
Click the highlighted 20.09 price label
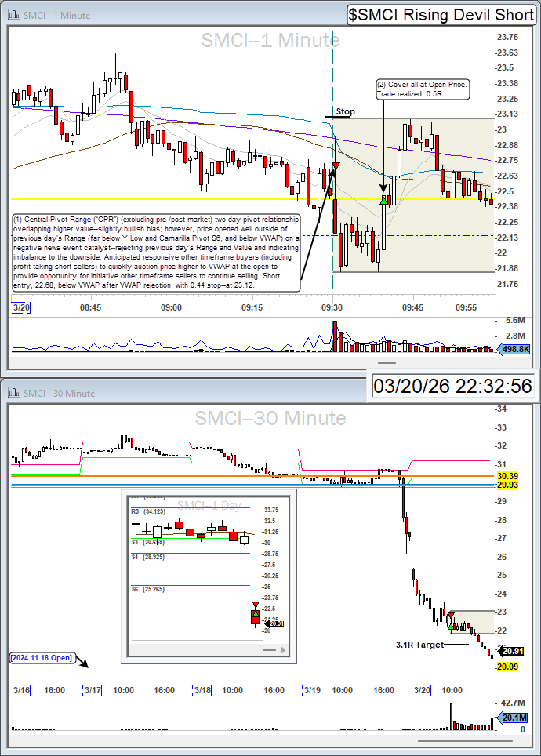[508, 667]
